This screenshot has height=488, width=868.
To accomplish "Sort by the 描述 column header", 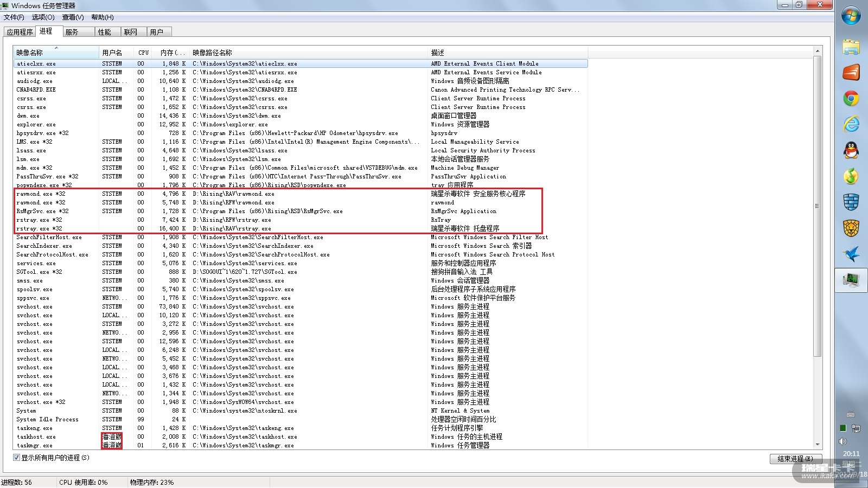I will (x=508, y=53).
